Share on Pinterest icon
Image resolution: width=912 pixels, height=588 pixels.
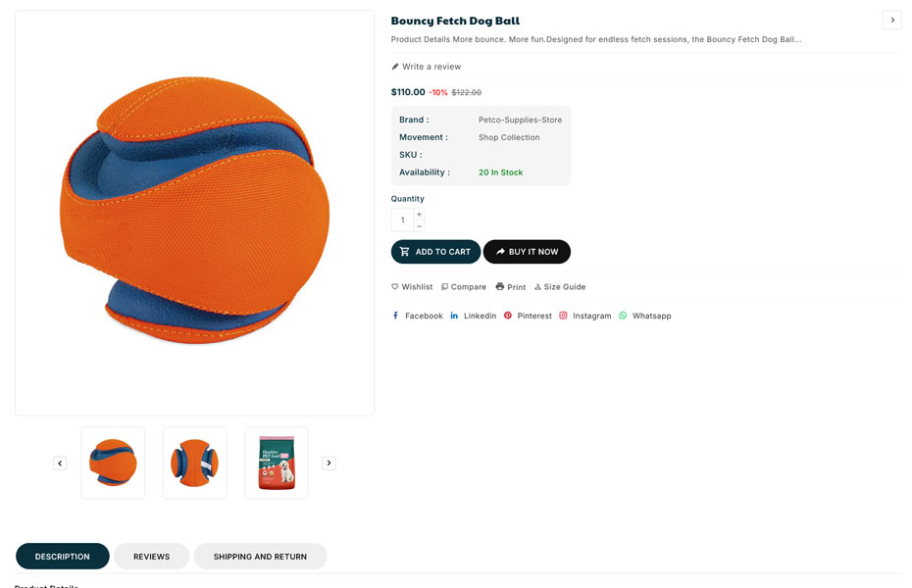coord(508,316)
